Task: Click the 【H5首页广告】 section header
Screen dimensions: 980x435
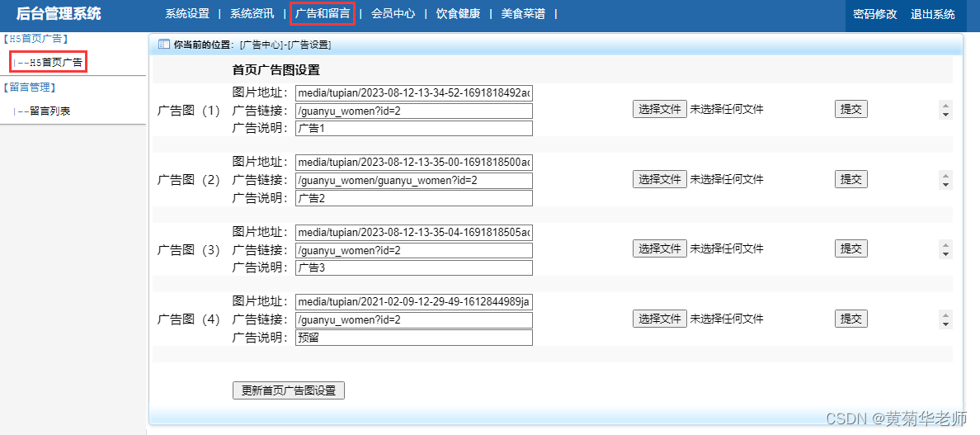Action: point(35,39)
